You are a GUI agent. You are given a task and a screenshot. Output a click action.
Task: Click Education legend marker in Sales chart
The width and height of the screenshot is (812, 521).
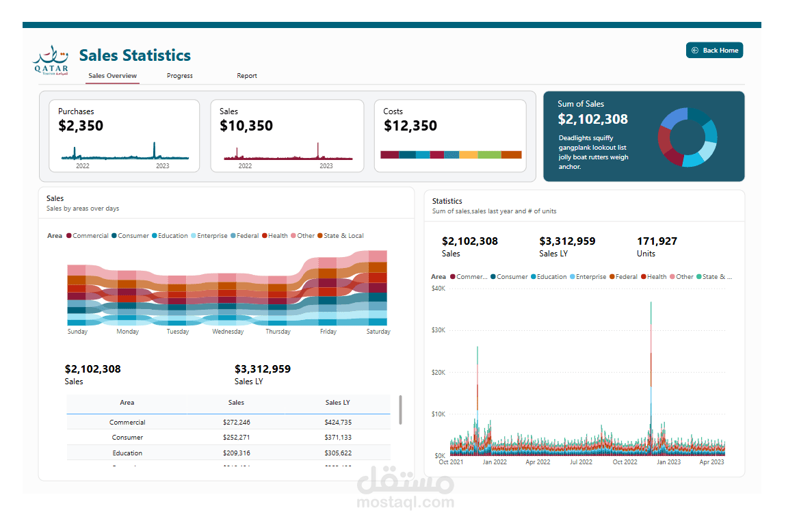point(155,236)
